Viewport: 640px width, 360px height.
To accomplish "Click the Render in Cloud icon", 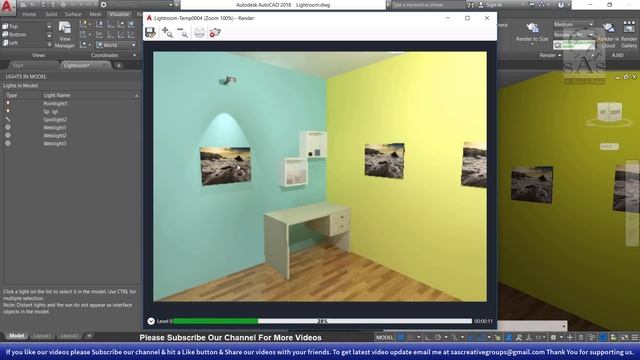I will [608, 28].
